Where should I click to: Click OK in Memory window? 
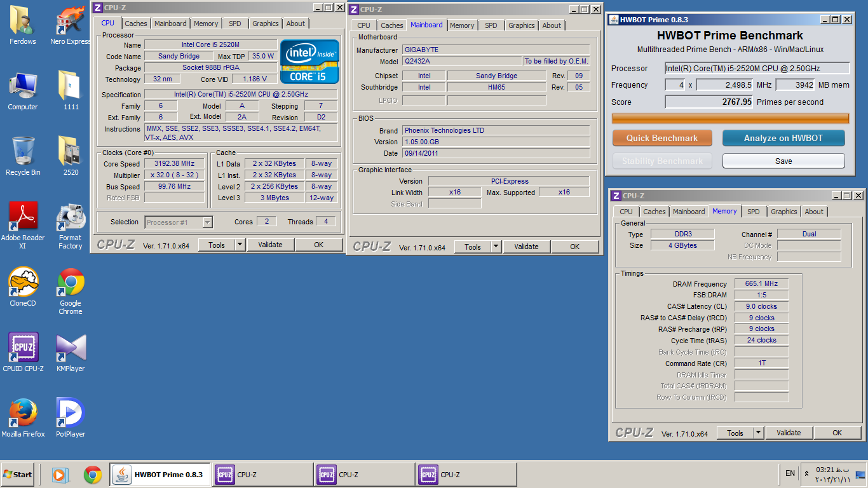click(837, 433)
